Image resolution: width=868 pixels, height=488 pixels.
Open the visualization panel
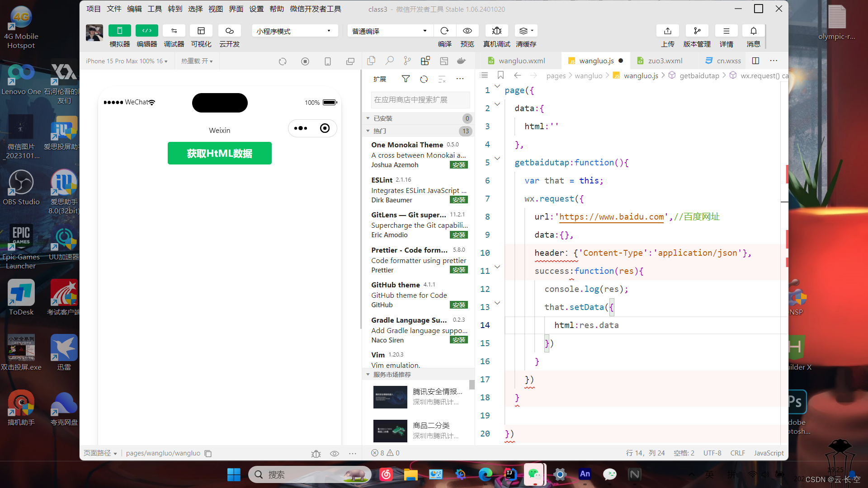click(201, 31)
